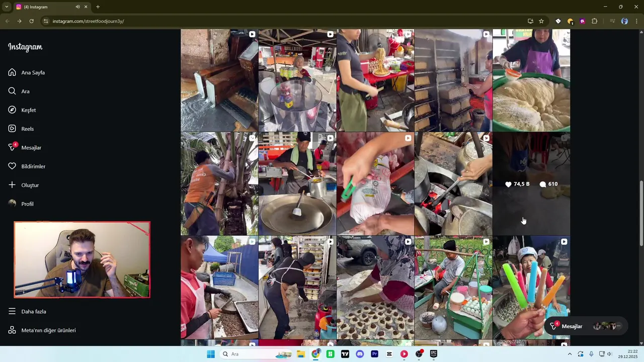The height and width of the screenshot is (362, 644).
Task: Go to Keşfet explore page
Action: pos(22,110)
